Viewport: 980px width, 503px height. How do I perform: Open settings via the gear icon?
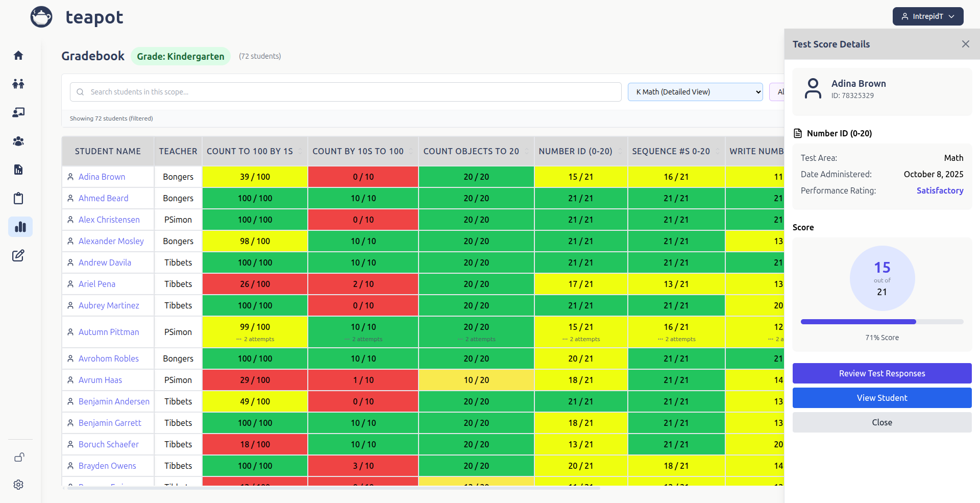(x=18, y=485)
